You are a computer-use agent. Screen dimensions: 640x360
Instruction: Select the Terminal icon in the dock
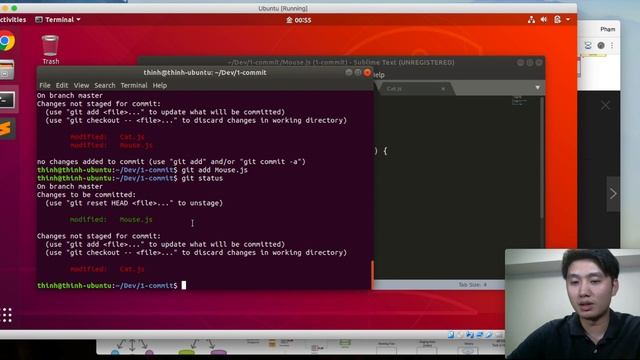(7, 100)
